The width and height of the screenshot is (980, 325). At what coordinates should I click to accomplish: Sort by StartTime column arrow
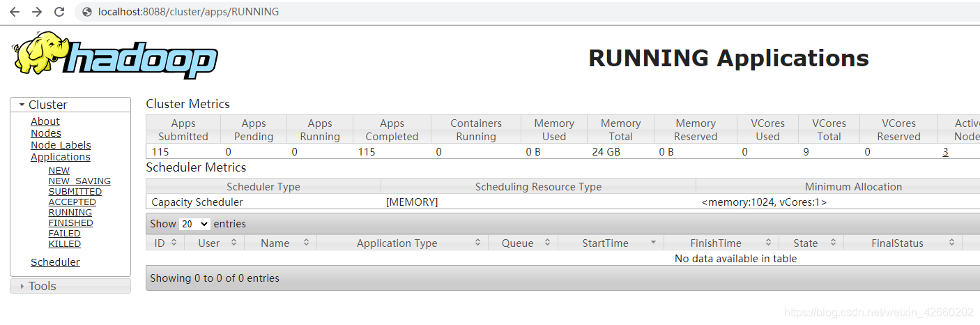(x=653, y=243)
